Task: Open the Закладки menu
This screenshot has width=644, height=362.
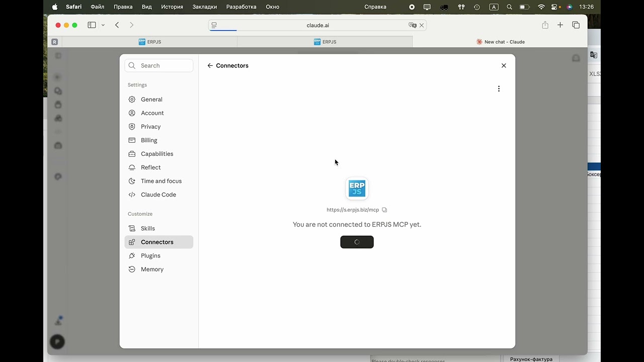Action: coord(205,7)
